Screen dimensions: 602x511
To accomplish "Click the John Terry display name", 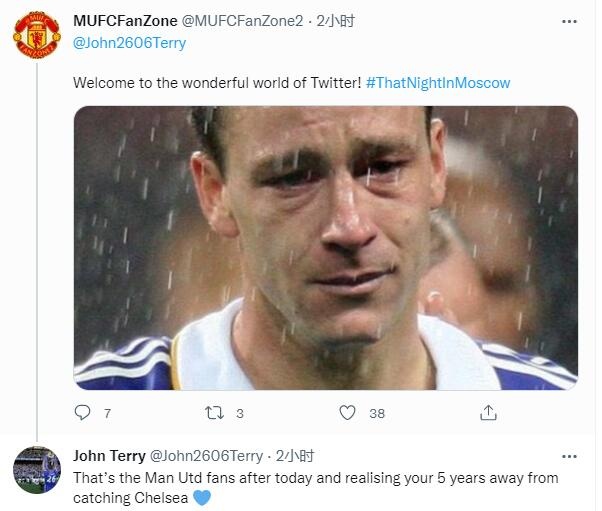I will pyautogui.click(x=110, y=455).
